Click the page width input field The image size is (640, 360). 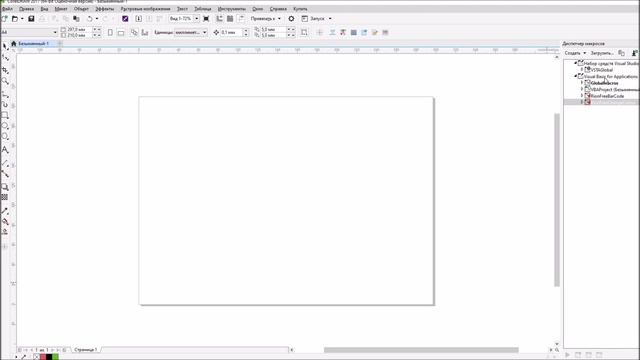tap(80, 29)
